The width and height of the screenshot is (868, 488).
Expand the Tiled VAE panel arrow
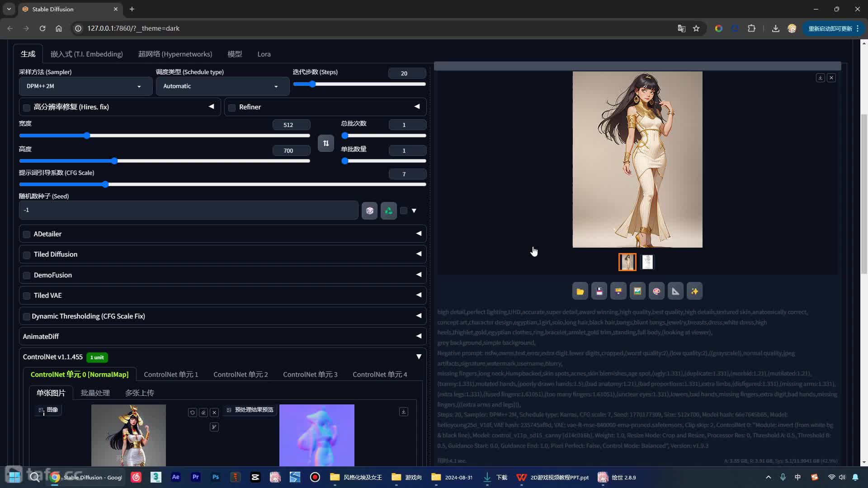click(419, 295)
